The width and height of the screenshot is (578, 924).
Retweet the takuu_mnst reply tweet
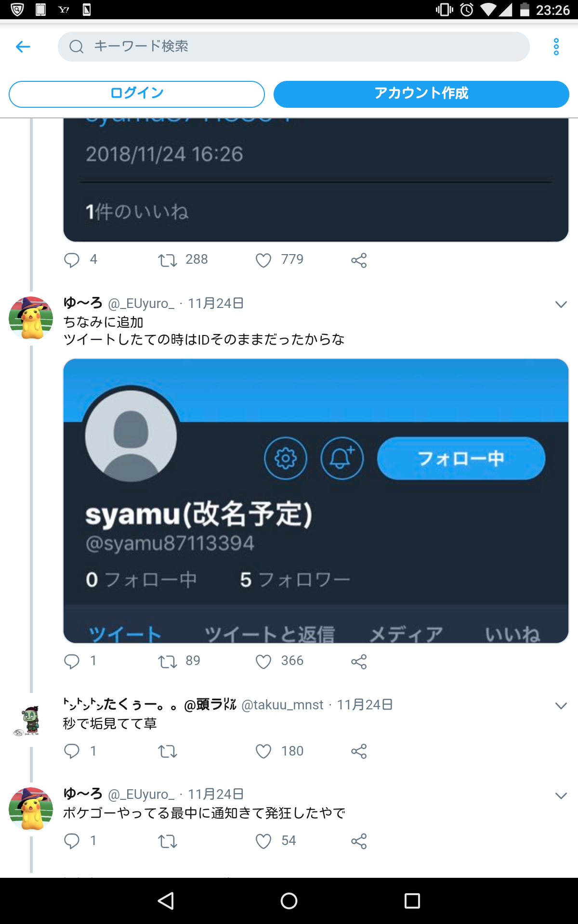coord(168,751)
